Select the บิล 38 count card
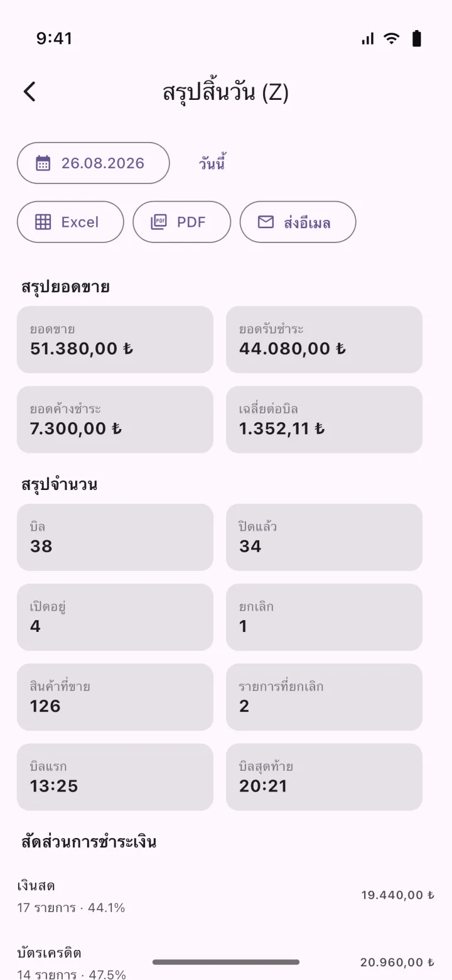The height and width of the screenshot is (980, 452). tap(115, 537)
